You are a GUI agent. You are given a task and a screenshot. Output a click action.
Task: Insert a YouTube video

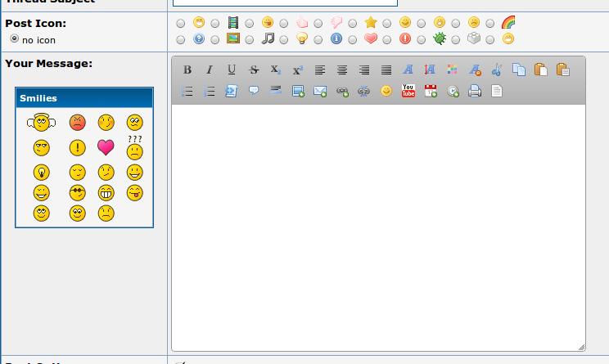pos(408,92)
